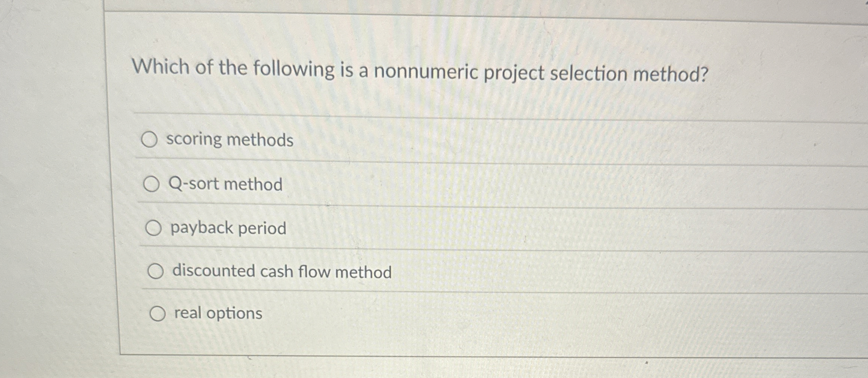Click the payback period answer text

228,228
